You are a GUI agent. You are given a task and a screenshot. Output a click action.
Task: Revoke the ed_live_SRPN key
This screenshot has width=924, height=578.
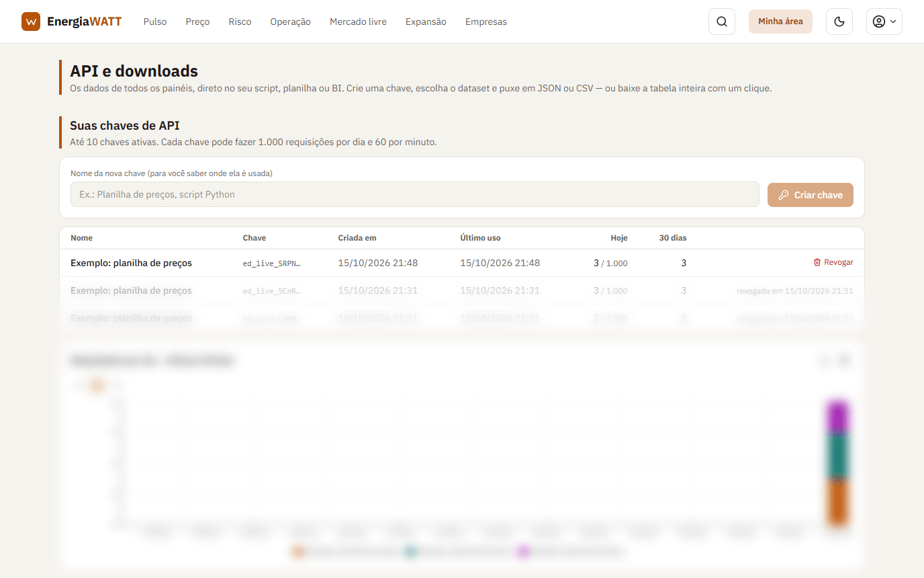coord(833,263)
